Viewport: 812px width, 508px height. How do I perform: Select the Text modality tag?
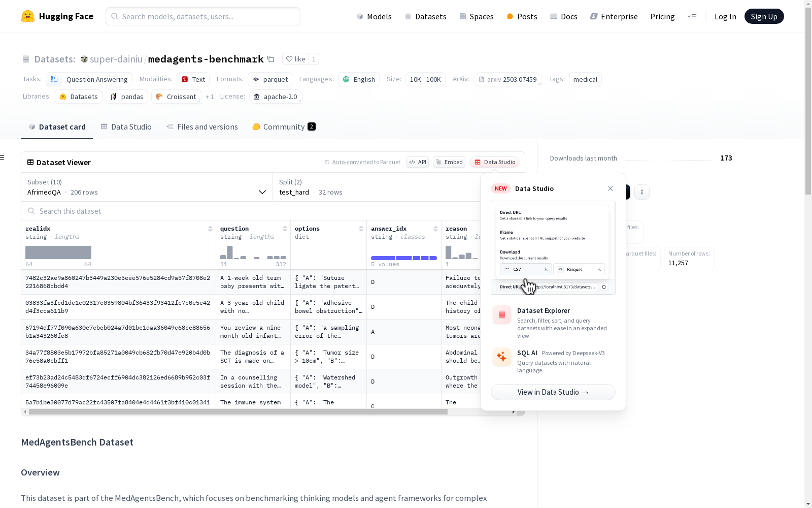[x=193, y=79]
